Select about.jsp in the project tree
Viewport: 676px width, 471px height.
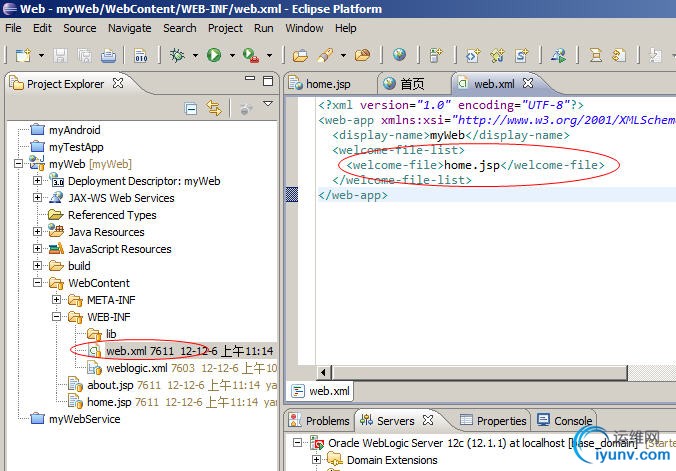[x=110, y=385]
